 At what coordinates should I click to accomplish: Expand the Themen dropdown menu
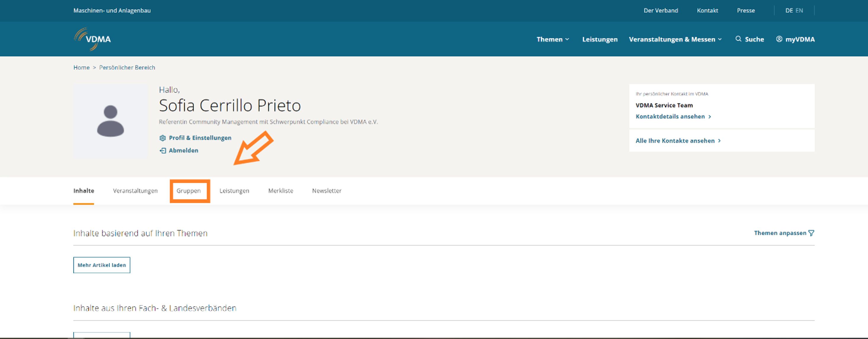553,39
